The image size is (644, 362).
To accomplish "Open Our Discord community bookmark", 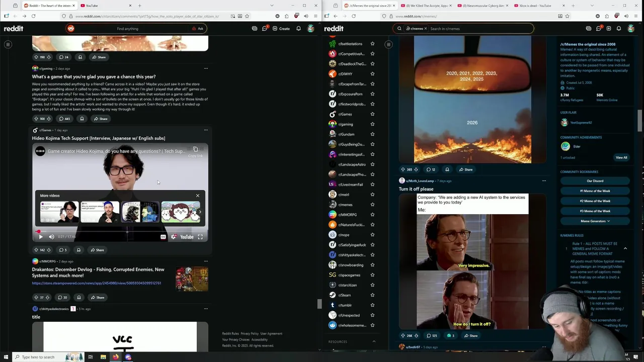I will point(595,181).
